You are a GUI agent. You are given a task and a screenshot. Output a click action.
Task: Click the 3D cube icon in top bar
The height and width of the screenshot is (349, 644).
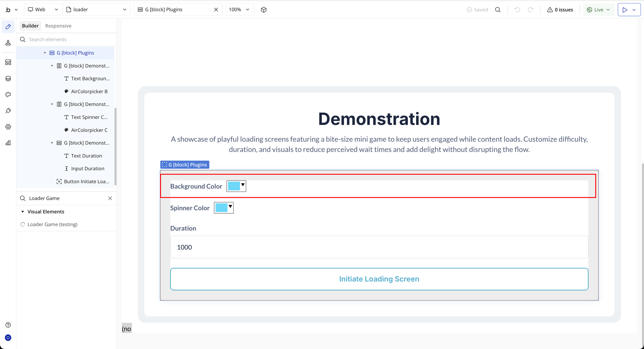point(264,10)
